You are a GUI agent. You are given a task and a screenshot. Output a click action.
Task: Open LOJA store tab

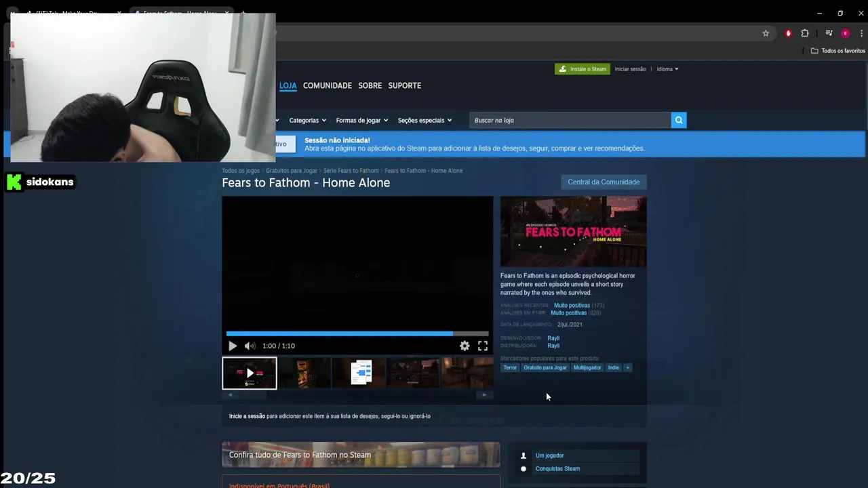(x=288, y=85)
